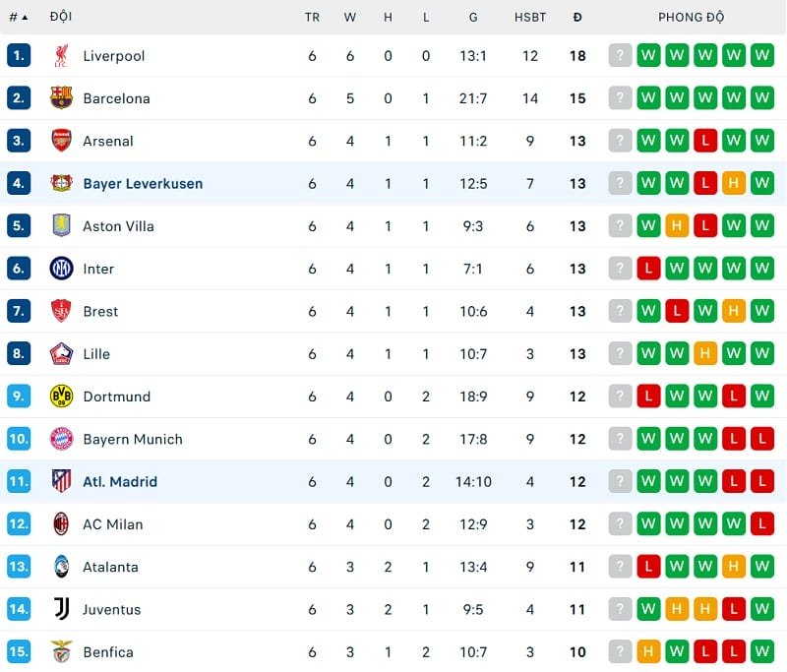Open the Bayer Leverkusen team link
Image resolution: width=787 pixels, height=672 pixels.
click(143, 184)
